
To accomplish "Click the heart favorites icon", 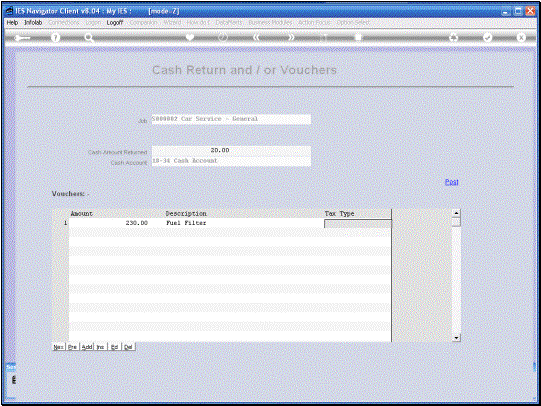I will [190, 37].
